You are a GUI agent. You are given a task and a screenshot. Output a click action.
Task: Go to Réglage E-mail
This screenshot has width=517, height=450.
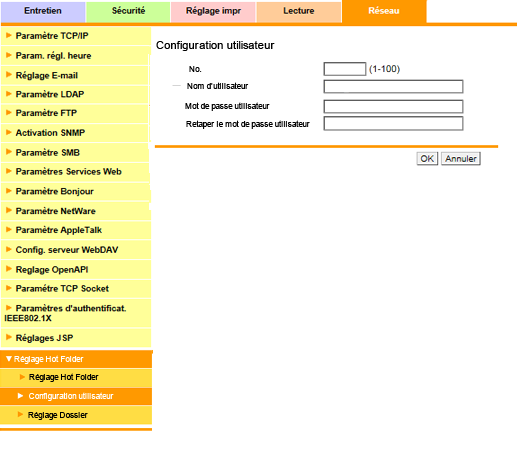click(75, 76)
